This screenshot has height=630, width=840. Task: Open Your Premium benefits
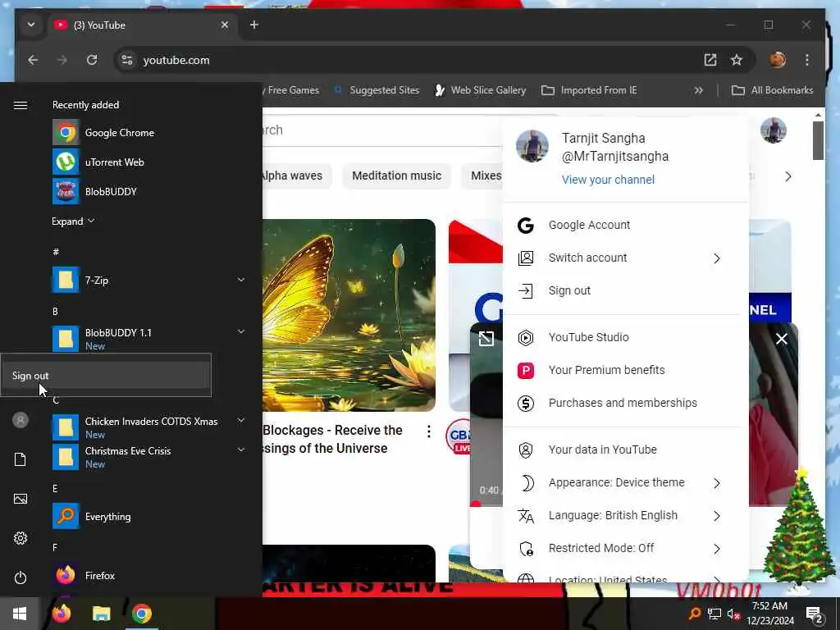[x=626, y=370]
